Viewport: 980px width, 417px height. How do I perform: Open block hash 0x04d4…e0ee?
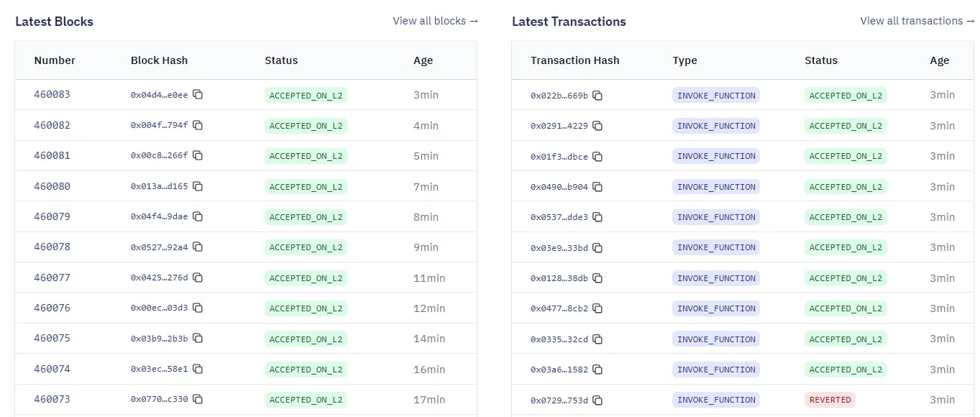pyautogui.click(x=159, y=95)
